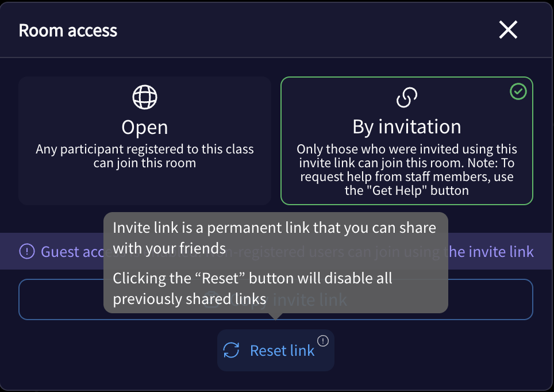Click the Copy invite link button
Image resolution: width=554 pixels, height=392 pixels.
pyautogui.click(x=276, y=299)
